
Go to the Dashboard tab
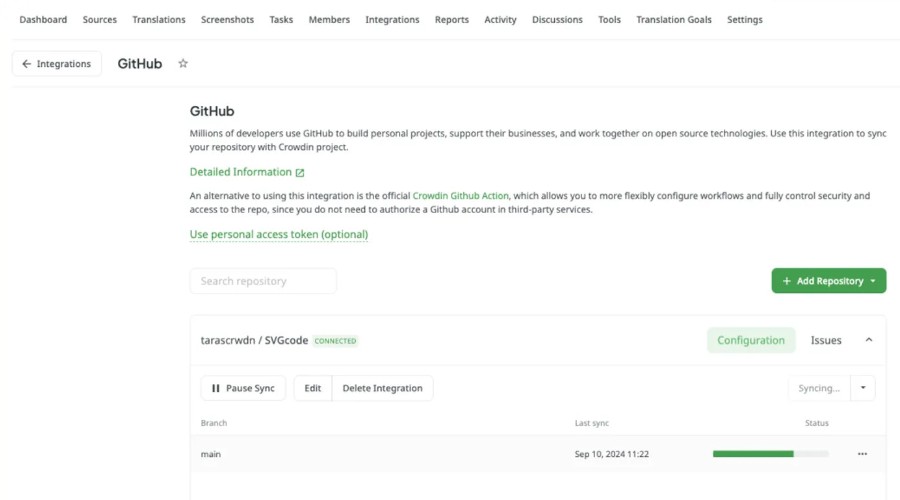click(x=43, y=20)
